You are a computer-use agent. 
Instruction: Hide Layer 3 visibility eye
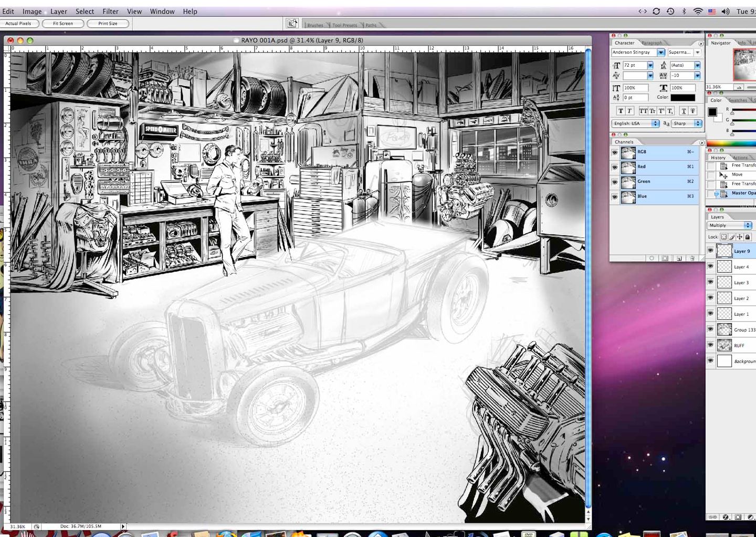(x=711, y=283)
